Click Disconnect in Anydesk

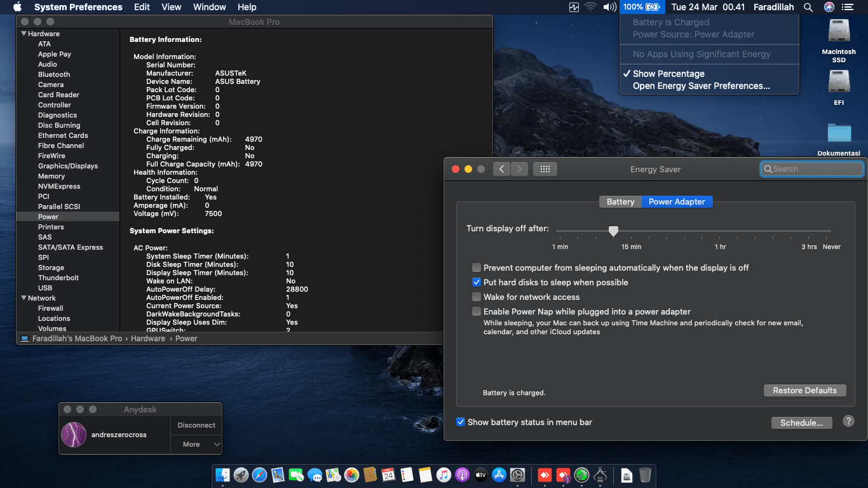[196, 425]
